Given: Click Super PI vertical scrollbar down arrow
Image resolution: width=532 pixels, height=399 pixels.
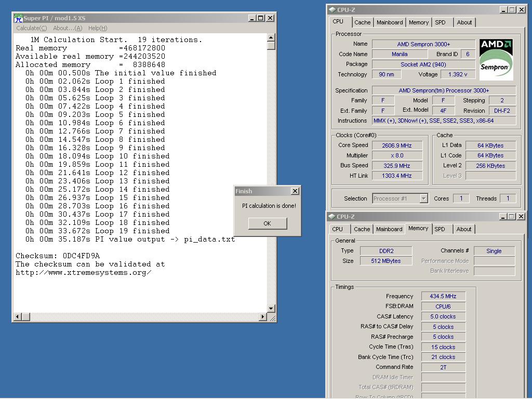Looking at the screenshot, I should click(271, 309).
